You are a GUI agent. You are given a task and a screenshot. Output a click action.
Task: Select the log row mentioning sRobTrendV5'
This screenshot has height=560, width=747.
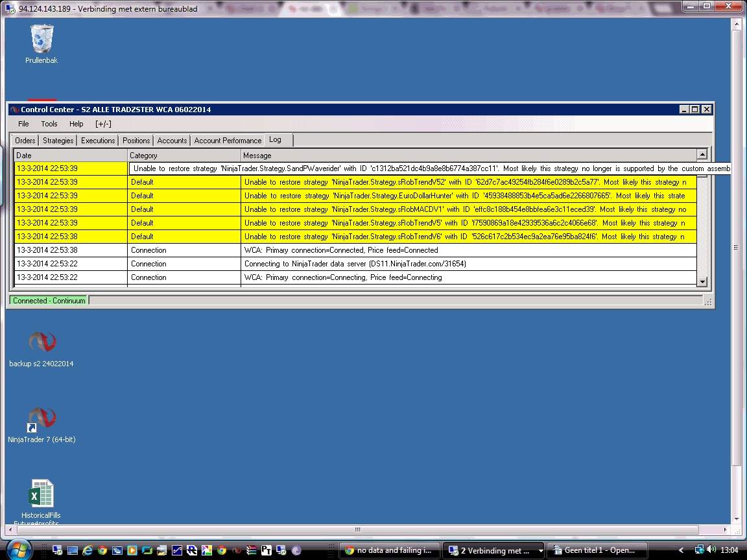coord(355,223)
